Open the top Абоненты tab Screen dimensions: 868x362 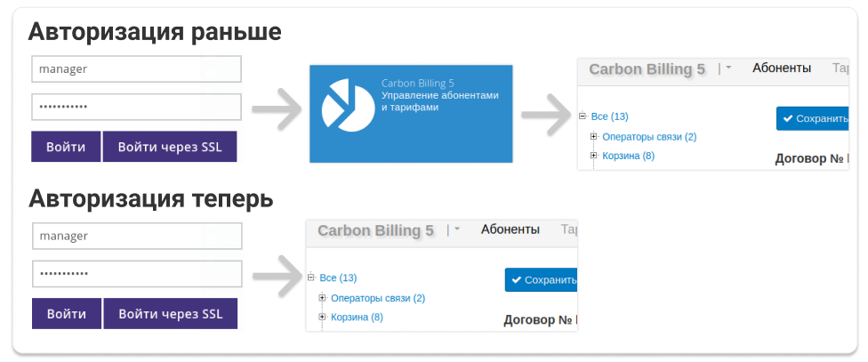[x=782, y=68]
